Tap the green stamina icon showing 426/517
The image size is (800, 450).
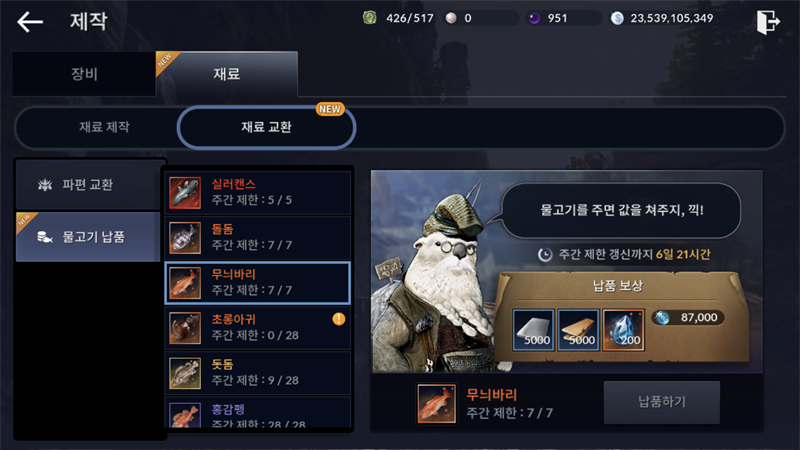369,18
